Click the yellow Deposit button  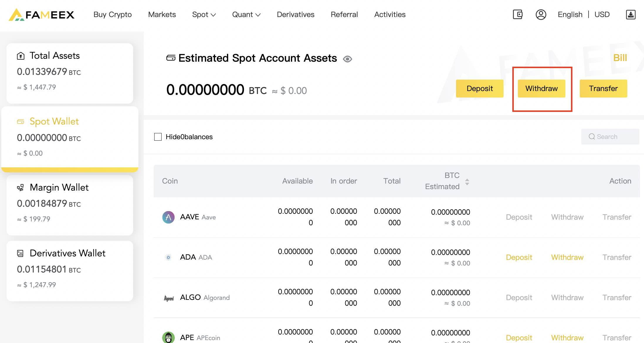tap(479, 88)
